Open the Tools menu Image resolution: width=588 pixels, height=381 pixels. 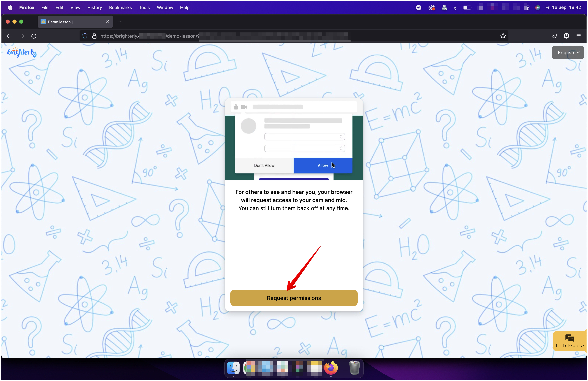(x=144, y=7)
